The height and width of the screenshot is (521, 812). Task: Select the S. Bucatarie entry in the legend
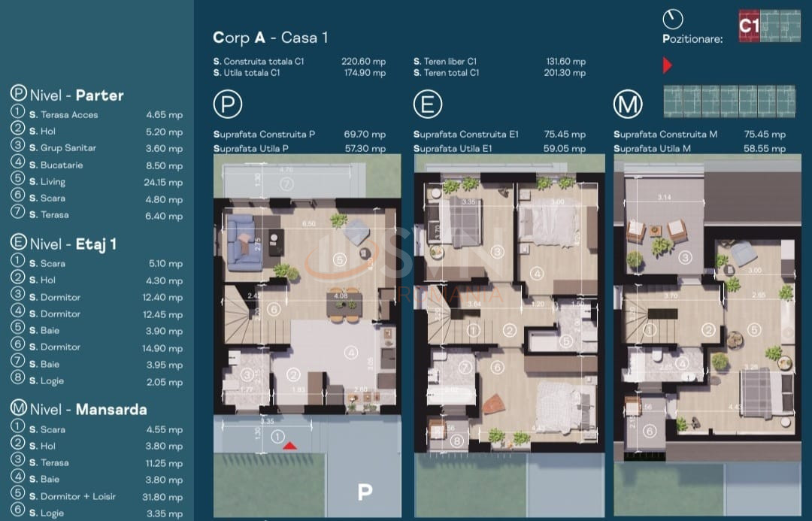click(56, 165)
